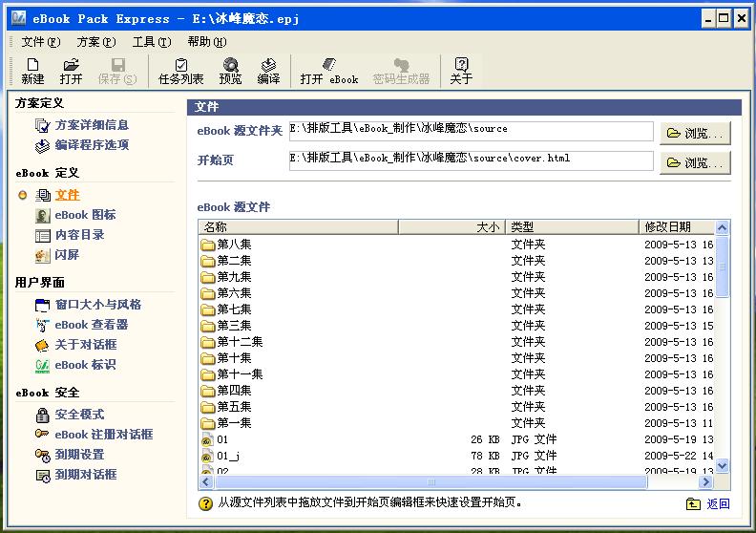
Task: Sort by the 类型 column header
Action: [573, 226]
